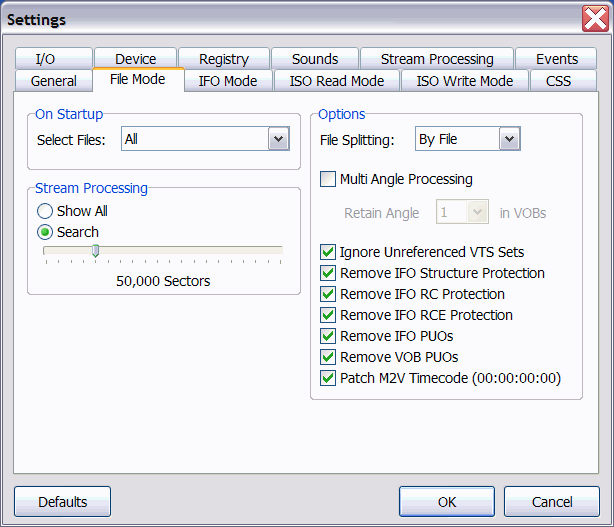Confirm settings with OK button
The width and height of the screenshot is (614, 527).
[447, 502]
